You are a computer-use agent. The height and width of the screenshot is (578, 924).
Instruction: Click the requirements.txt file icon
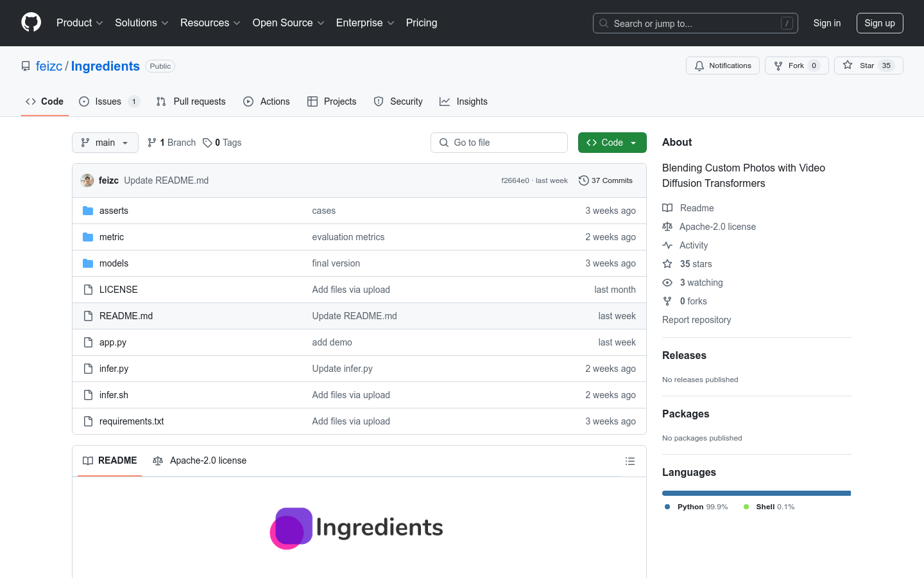[88, 421]
